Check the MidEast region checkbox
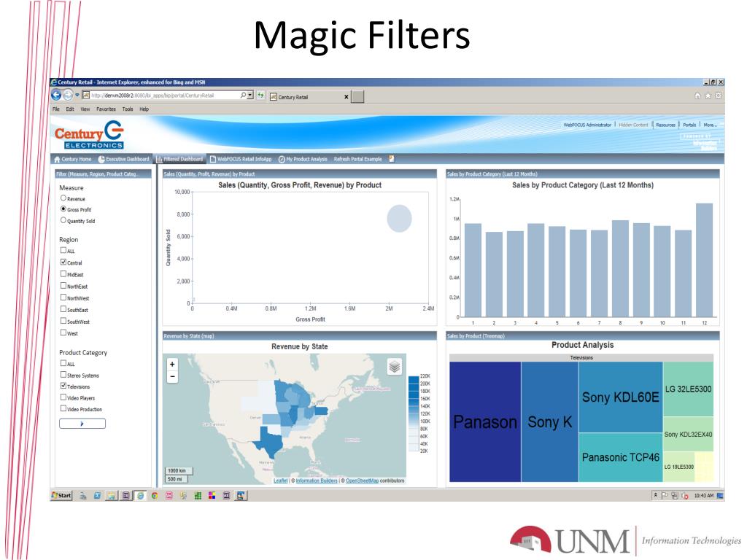747x560 pixels. click(63, 274)
